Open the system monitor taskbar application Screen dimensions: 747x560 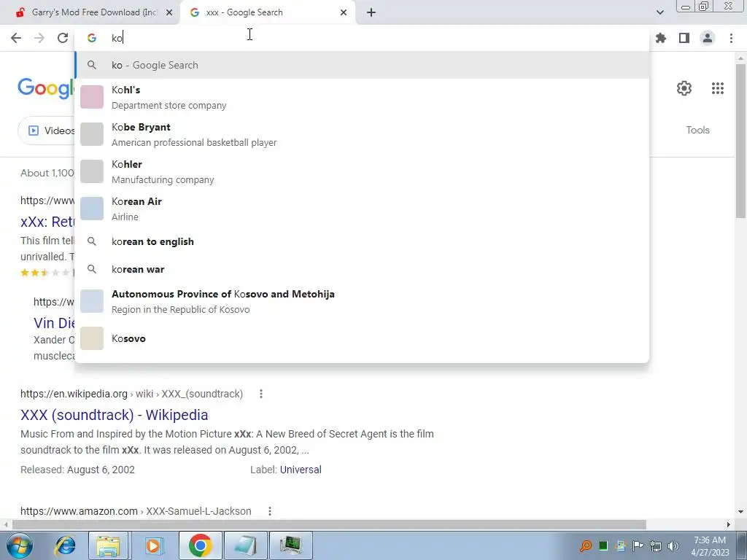click(x=291, y=545)
